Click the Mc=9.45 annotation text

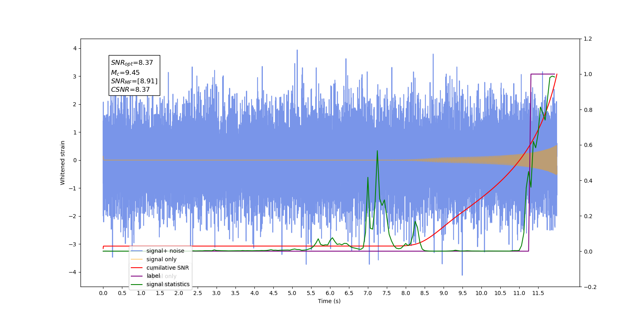click(125, 73)
